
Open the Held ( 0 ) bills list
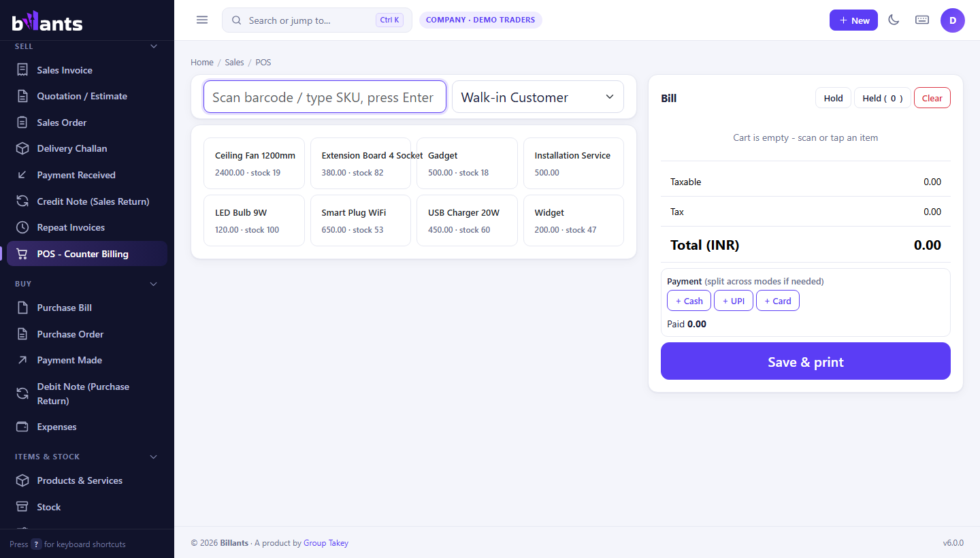point(883,98)
